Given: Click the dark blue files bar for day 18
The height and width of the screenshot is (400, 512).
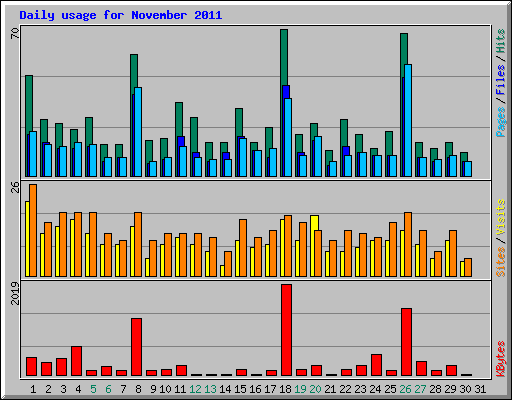Looking at the screenshot, I should [x=286, y=92].
